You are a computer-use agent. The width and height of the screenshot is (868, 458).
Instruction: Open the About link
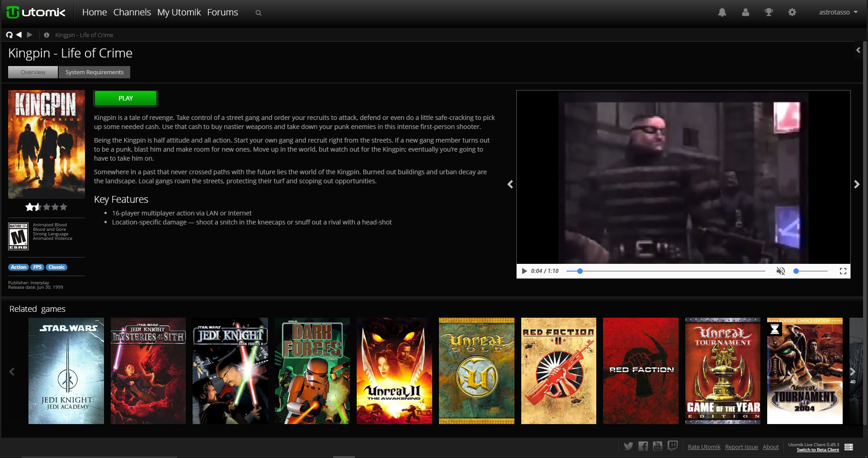pyautogui.click(x=771, y=447)
